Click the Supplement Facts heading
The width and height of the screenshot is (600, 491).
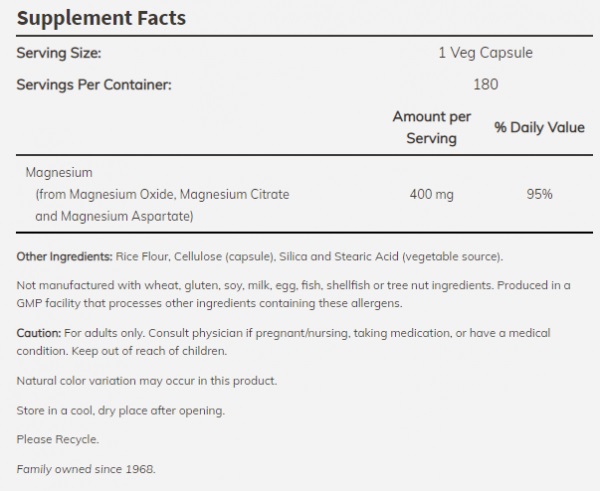(x=101, y=19)
